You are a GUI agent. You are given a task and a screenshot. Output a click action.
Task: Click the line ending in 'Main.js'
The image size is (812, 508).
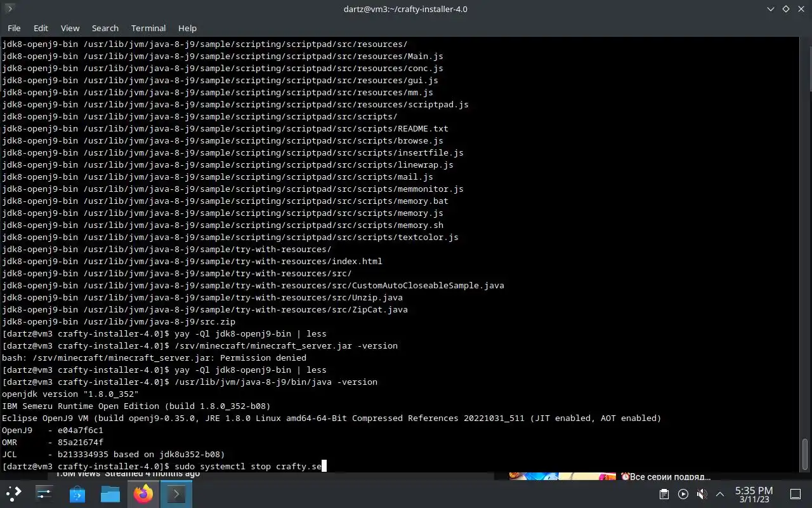(x=223, y=57)
